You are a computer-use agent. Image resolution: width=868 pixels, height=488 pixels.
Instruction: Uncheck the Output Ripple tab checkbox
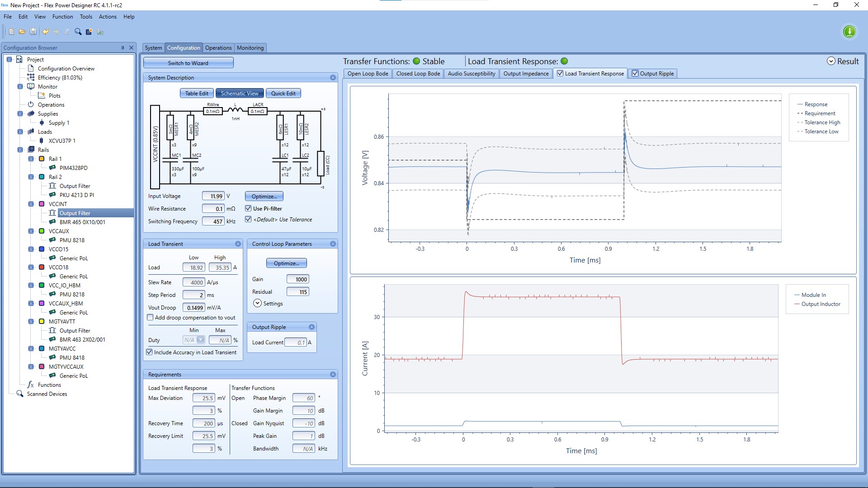[x=635, y=73]
